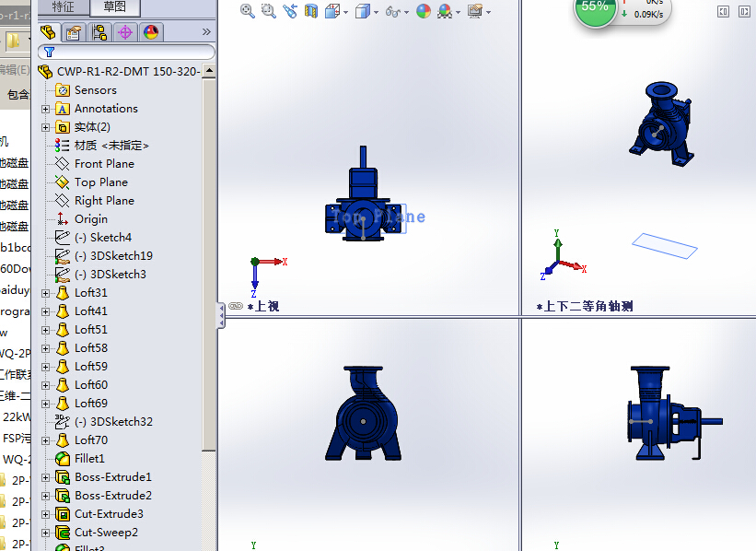Click the Cut-Sweep2 feature icon
This screenshot has width=756, height=551.
(x=63, y=533)
